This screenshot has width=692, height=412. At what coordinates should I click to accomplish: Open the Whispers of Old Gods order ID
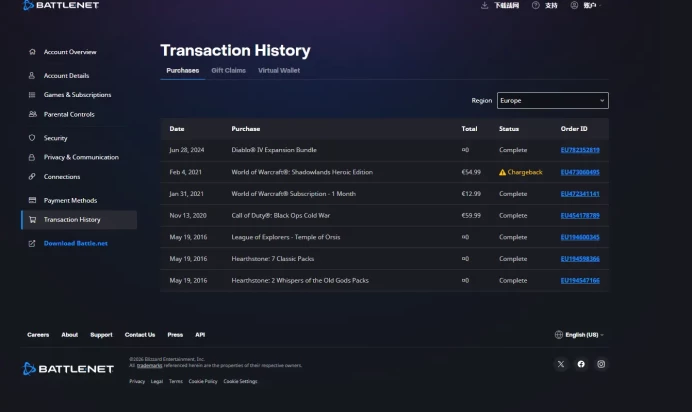(x=580, y=280)
